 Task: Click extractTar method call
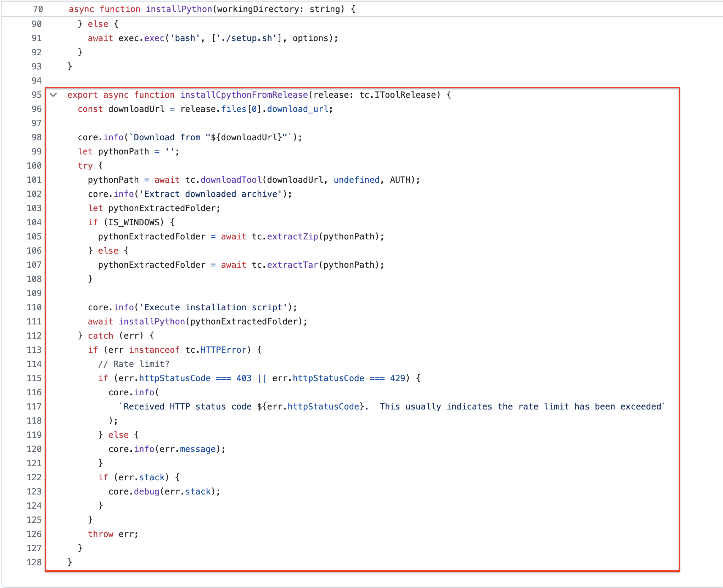tap(292, 265)
